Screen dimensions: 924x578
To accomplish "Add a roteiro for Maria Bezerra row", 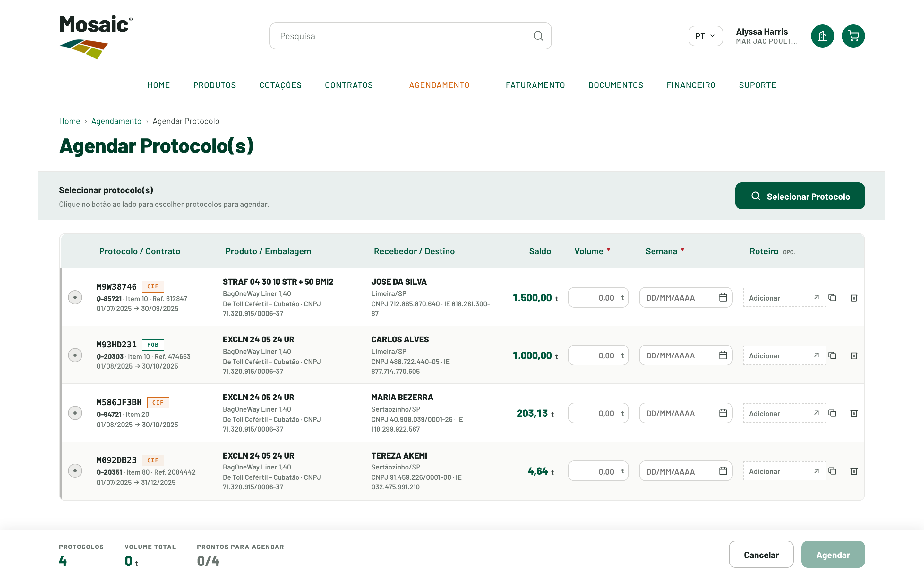I will click(x=784, y=413).
